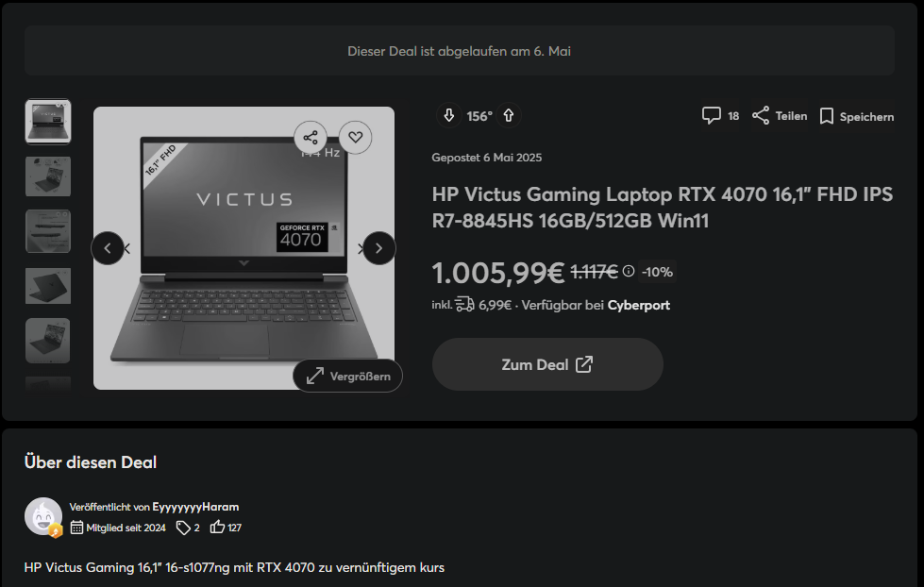The width and height of the screenshot is (924, 587).
Task: Show the previous product image
Action: (x=108, y=248)
